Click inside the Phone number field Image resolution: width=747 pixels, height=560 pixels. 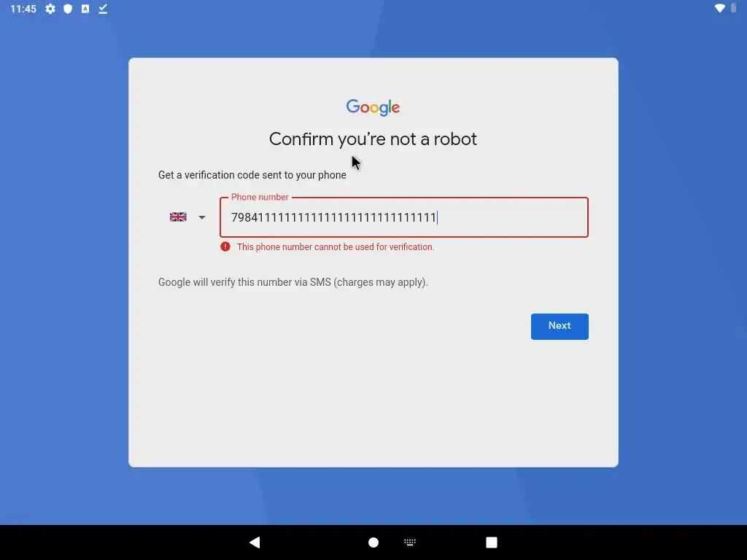(x=404, y=217)
